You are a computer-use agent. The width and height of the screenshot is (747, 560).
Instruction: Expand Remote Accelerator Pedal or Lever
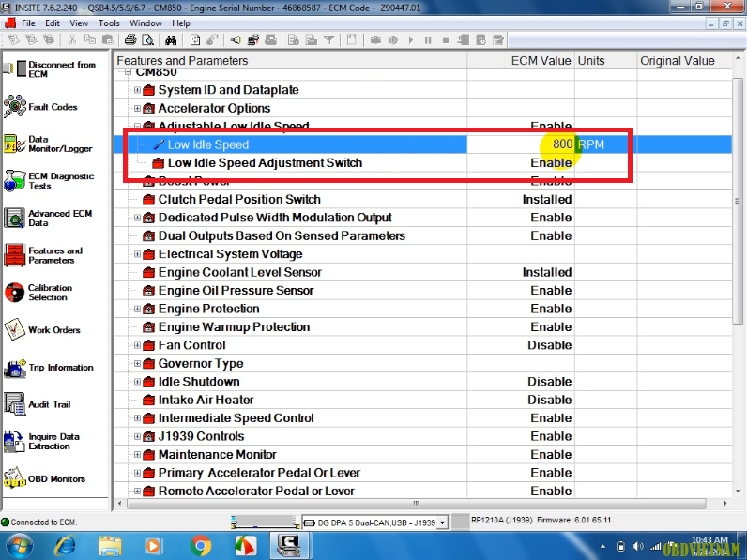pos(137,491)
